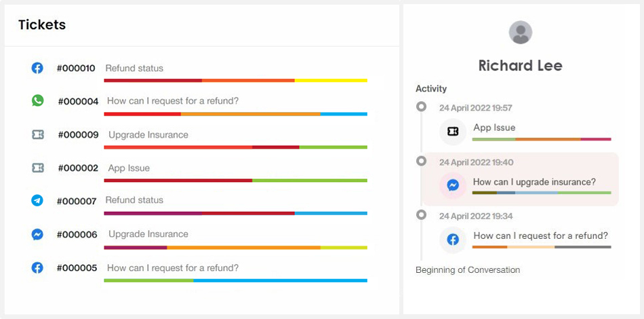Click the ticket icon beside #000002
The height and width of the screenshot is (319, 644).
[x=37, y=168]
